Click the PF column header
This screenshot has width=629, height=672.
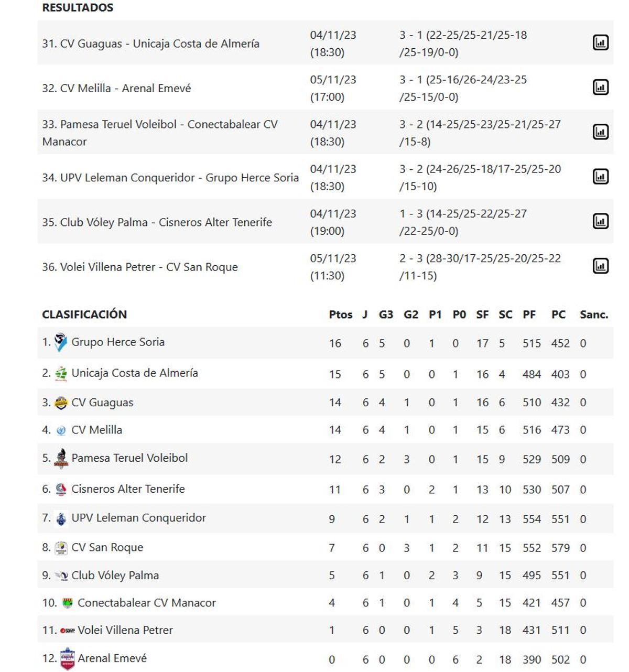(529, 315)
